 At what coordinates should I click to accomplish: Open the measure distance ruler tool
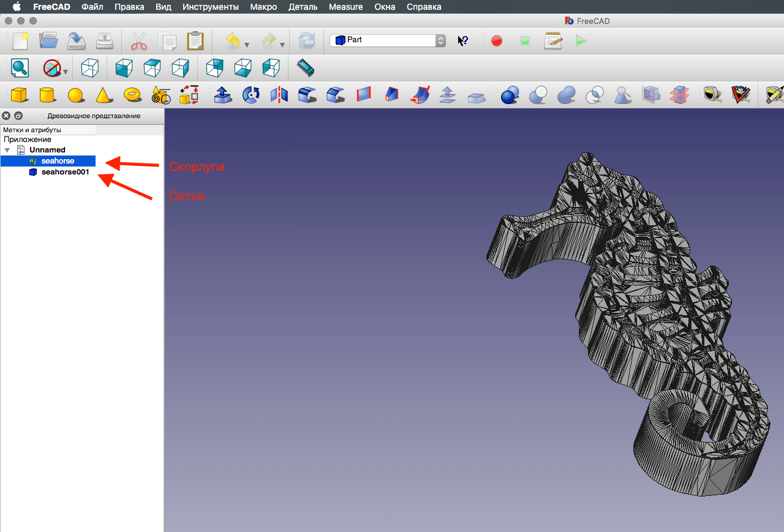(x=305, y=67)
